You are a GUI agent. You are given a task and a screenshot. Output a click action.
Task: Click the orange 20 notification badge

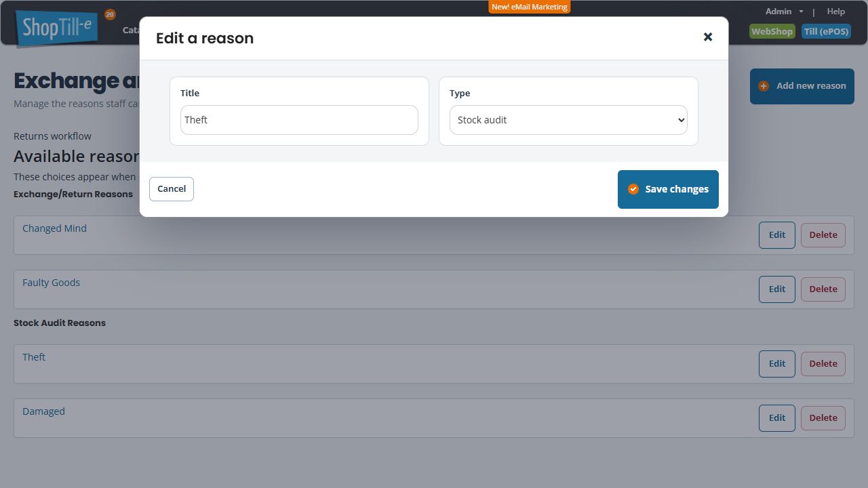110,14
